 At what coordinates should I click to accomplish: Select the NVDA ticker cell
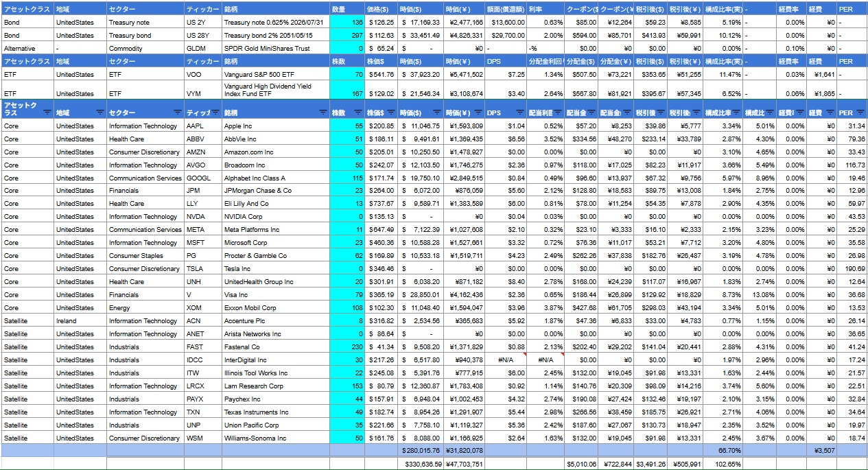point(203,217)
